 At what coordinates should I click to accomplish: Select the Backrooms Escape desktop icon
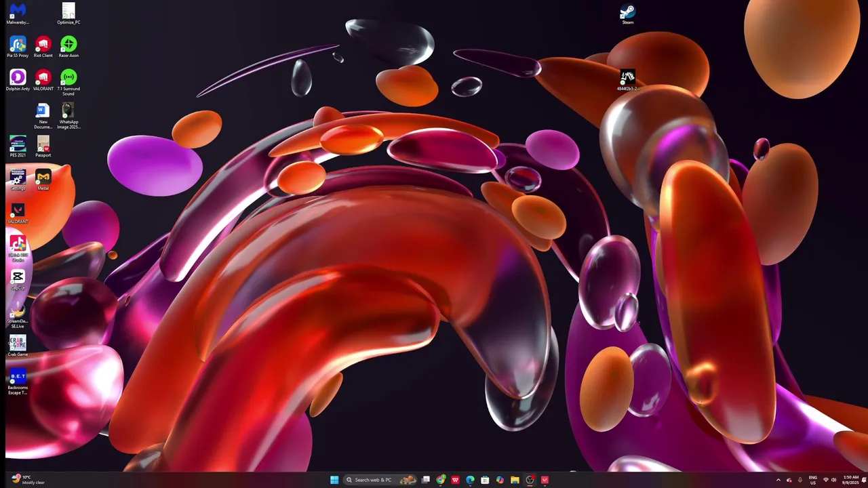[x=18, y=382]
